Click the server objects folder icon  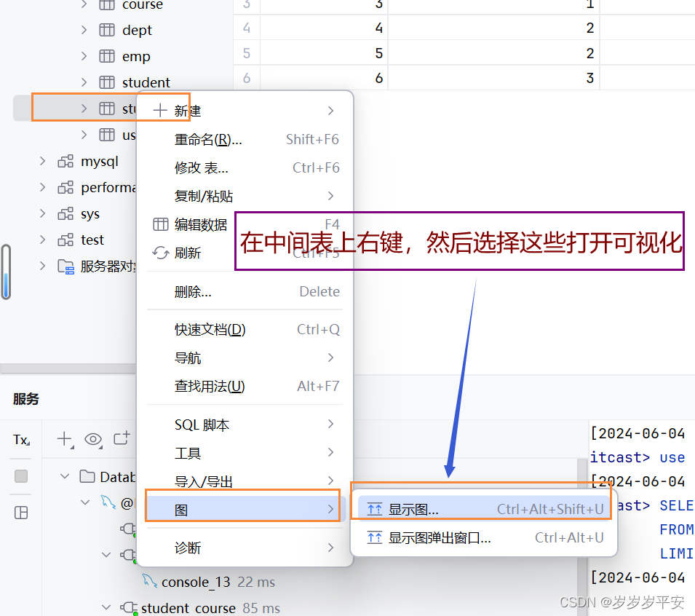coord(66,266)
